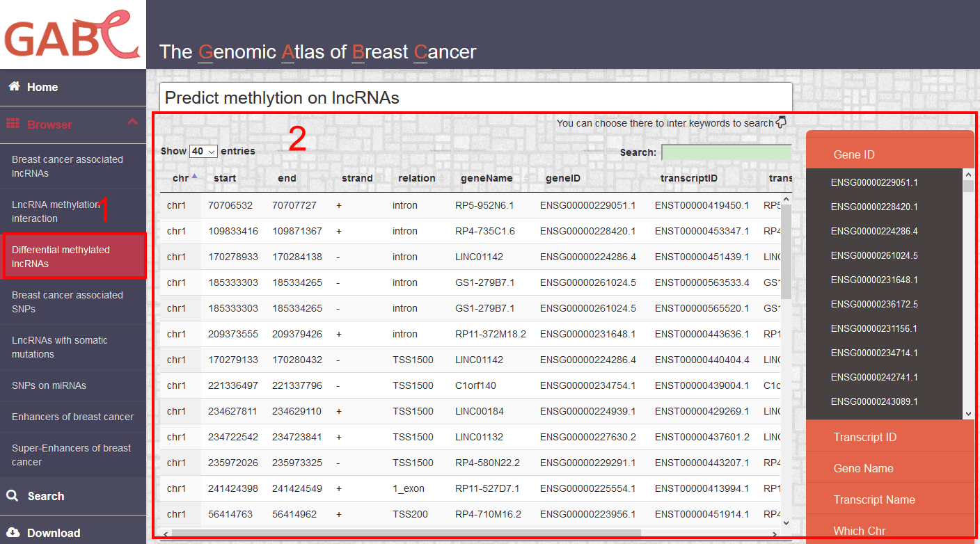Click the Search magnifier icon in sidebar

point(13,495)
